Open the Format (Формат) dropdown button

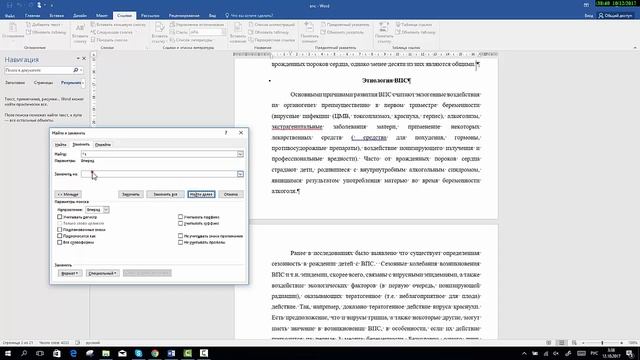(70, 273)
